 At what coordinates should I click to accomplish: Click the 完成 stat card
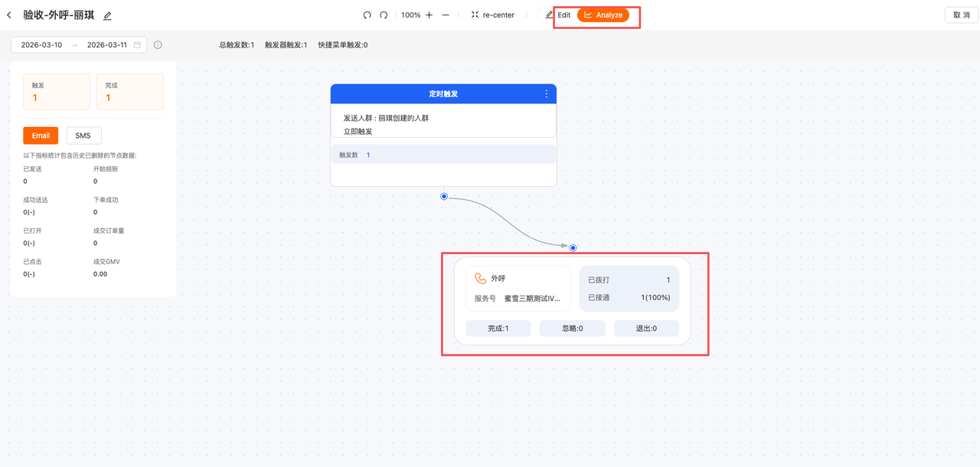129,92
